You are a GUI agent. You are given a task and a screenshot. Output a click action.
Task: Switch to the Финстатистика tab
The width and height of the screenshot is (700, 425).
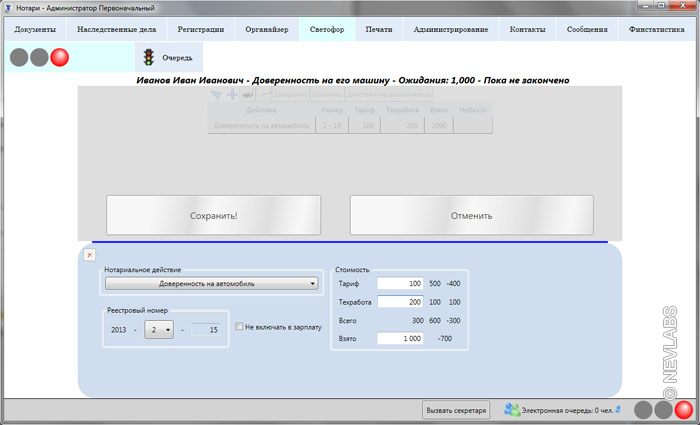pos(657,29)
